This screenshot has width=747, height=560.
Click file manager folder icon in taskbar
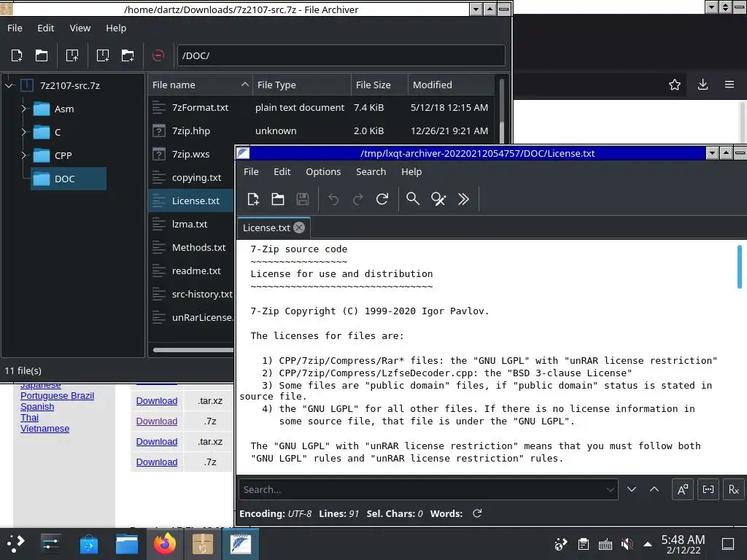pyautogui.click(x=127, y=544)
